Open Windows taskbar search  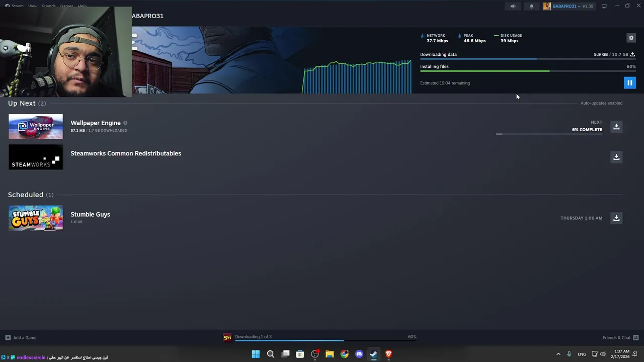(270, 354)
